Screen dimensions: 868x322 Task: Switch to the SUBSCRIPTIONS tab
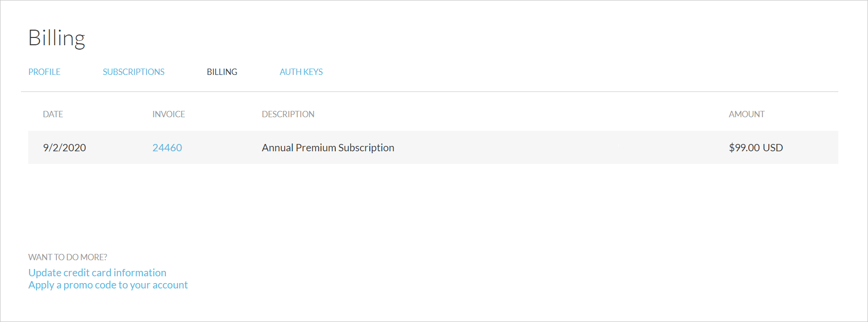(133, 72)
